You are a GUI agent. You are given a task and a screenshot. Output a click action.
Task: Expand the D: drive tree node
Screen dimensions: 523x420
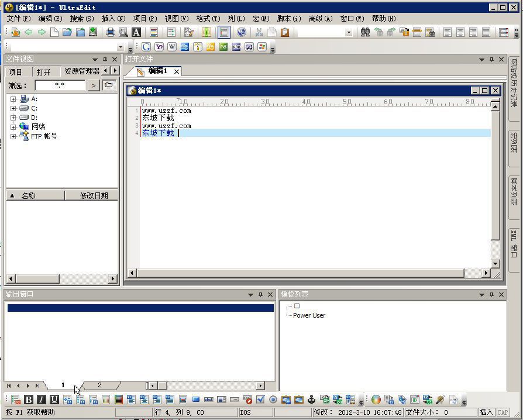click(13, 118)
